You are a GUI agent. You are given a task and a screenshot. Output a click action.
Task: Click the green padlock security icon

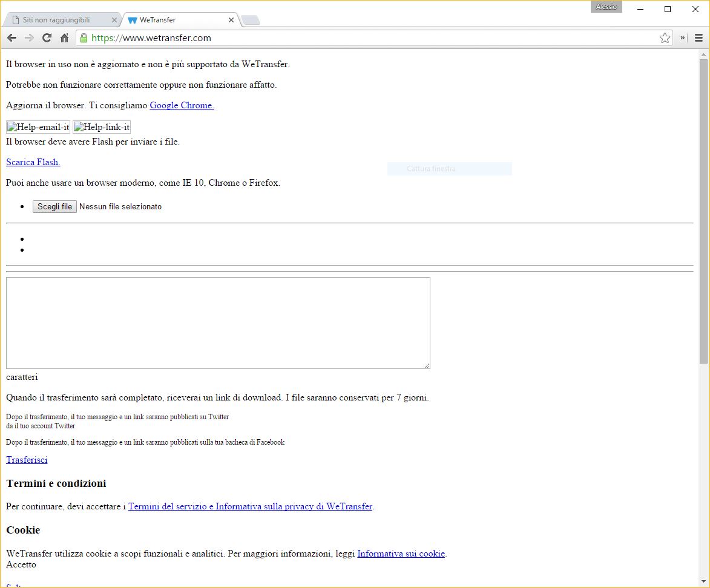point(84,38)
